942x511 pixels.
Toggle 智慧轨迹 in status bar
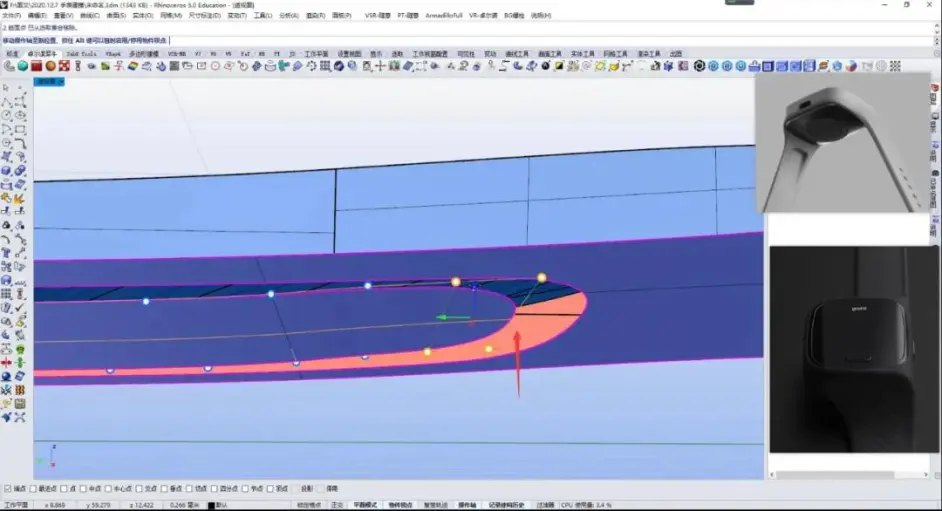pyautogui.click(x=436, y=505)
